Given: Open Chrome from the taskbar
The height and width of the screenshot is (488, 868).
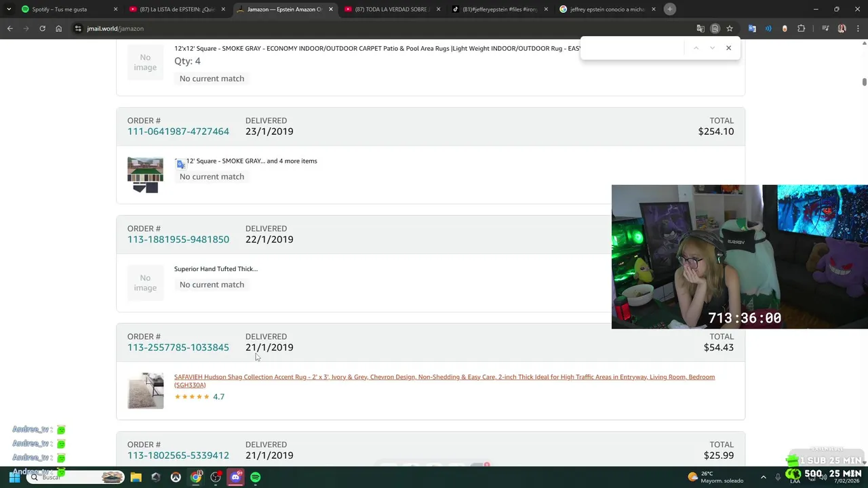Looking at the screenshot, I should [x=196, y=477].
